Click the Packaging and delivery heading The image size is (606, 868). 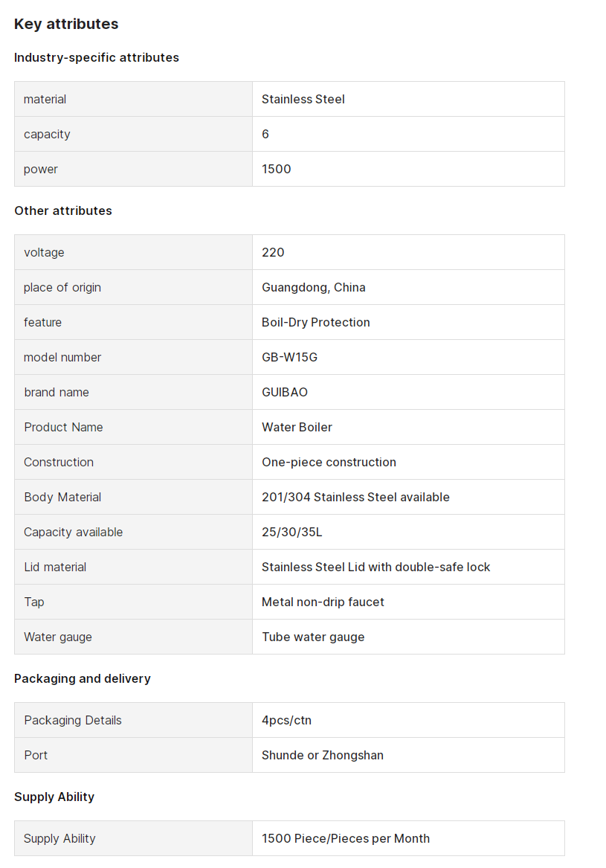pyautogui.click(x=82, y=678)
